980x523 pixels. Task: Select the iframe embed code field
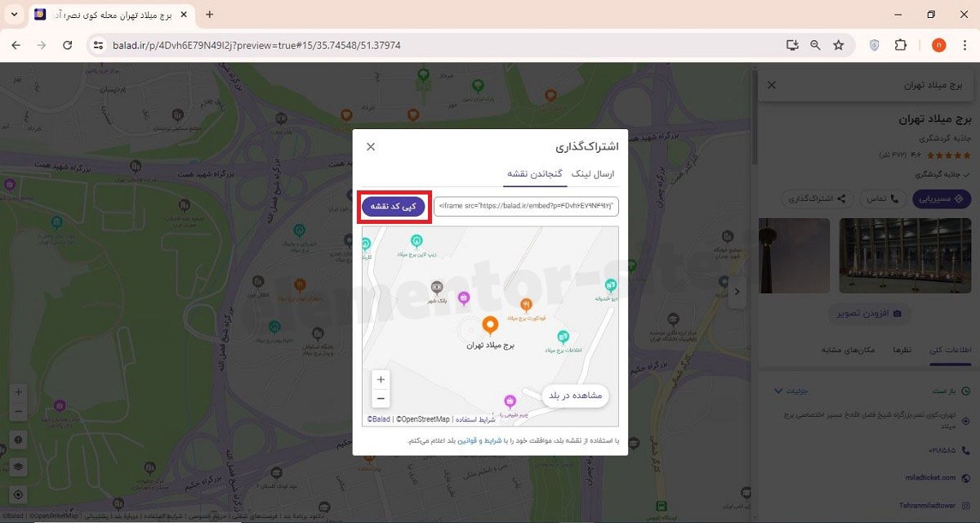[528, 207]
